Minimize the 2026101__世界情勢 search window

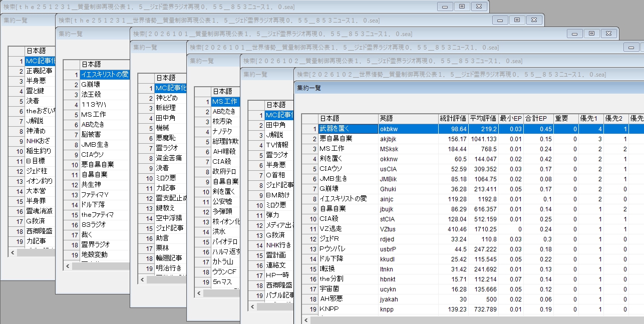(631, 47)
